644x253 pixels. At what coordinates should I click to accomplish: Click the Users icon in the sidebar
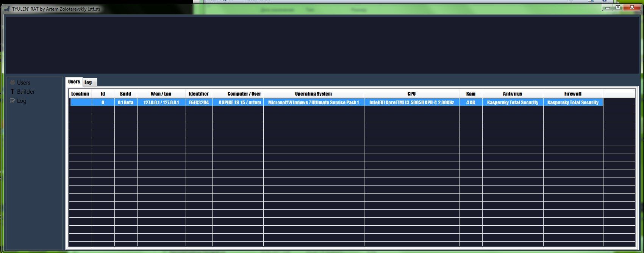point(13,82)
